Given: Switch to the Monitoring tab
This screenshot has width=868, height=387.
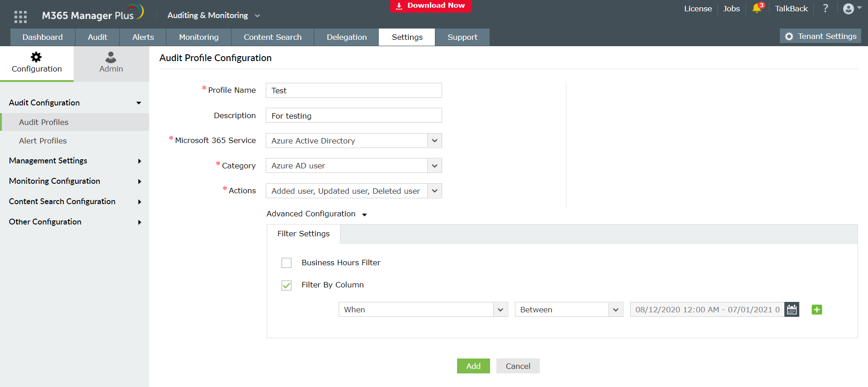Looking at the screenshot, I should coord(198,37).
